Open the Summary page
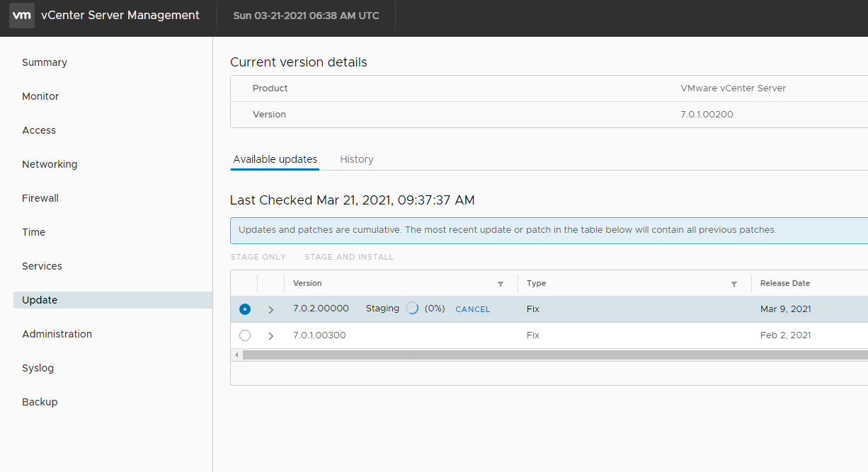 [45, 62]
